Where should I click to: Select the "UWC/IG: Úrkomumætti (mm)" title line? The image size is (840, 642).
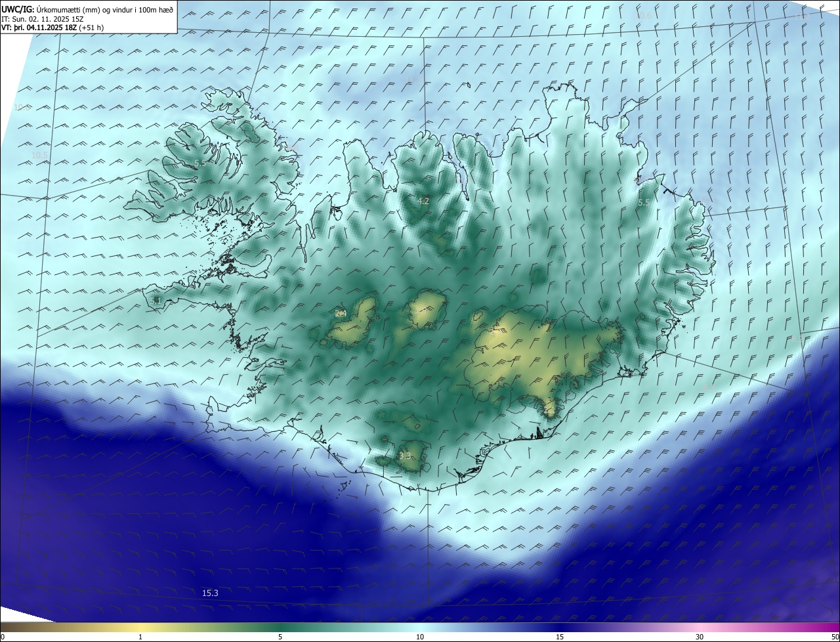[x=87, y=10]
